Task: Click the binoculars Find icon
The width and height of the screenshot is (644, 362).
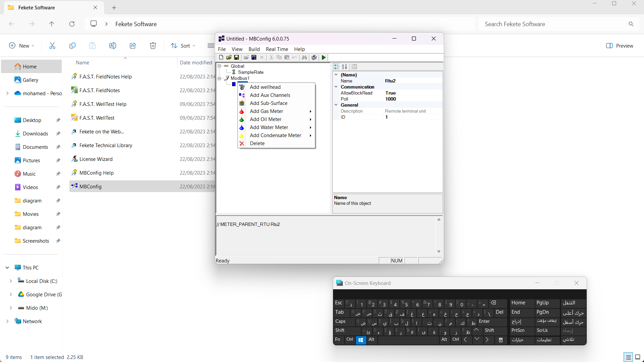Action: [x=304, y=58]
